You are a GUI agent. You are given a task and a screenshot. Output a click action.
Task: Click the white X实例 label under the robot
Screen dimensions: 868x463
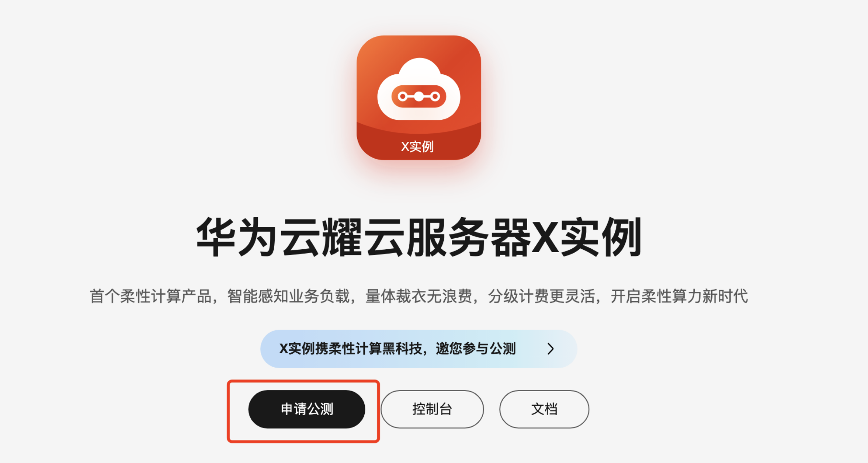[x=418, y=146]
